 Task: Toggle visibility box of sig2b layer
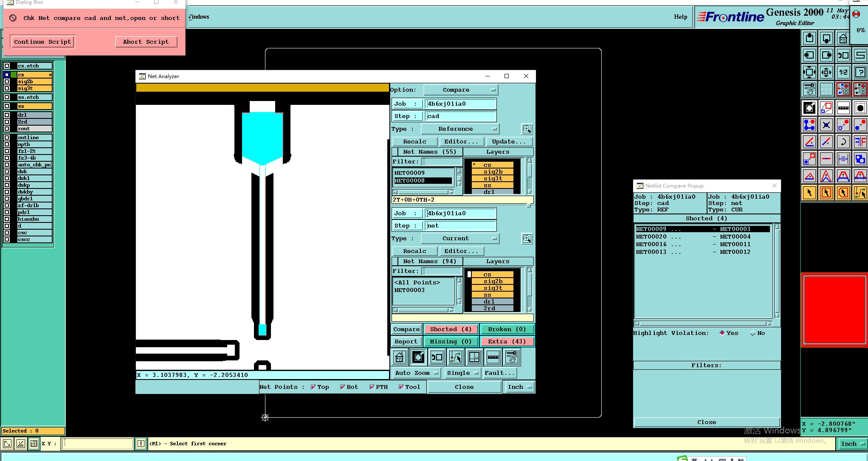pos(7,82)
